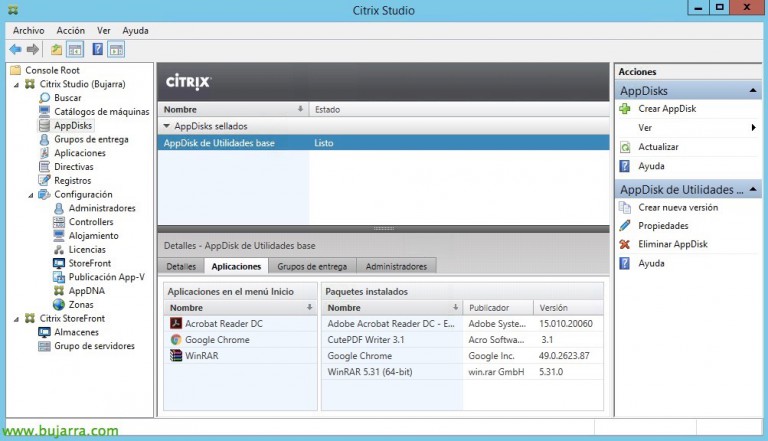Select Acrobat Reader DC application row
Image resolution: width=768 pixels, height=441 pixels.
pyautogui.click(x=240, y=324)
